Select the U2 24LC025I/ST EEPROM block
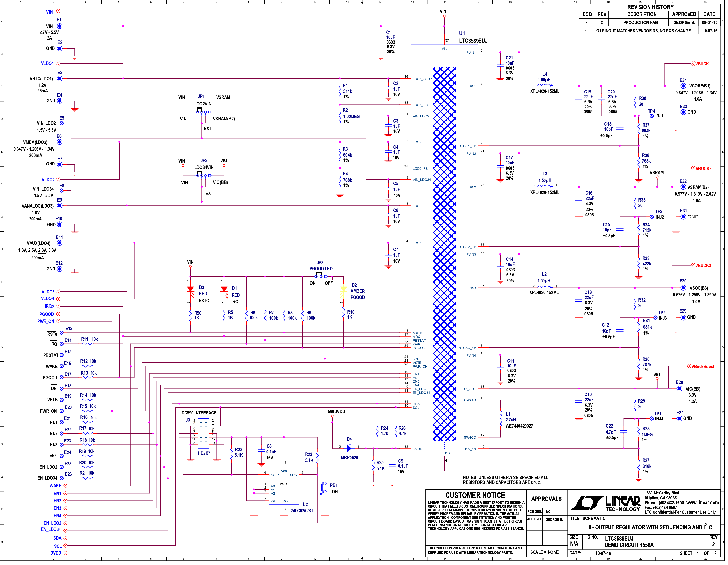Viewport: 728px width, 565px height. 284,486
